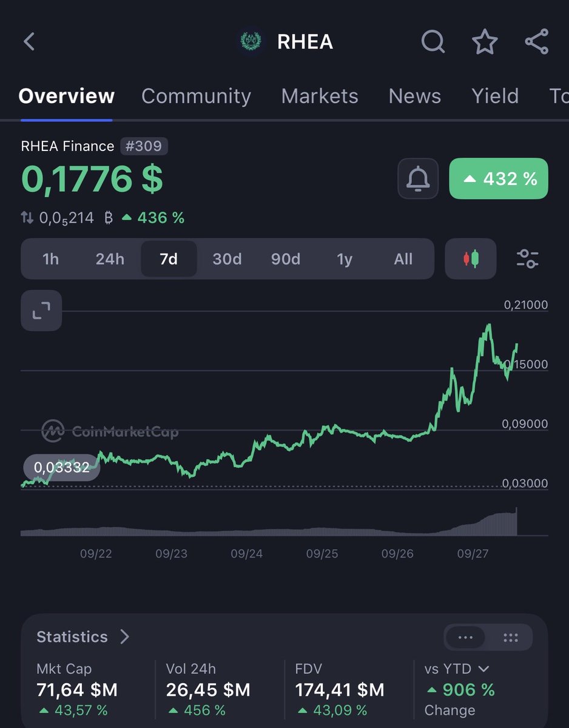Tap the 09/22 date label

tap(96, 554)
